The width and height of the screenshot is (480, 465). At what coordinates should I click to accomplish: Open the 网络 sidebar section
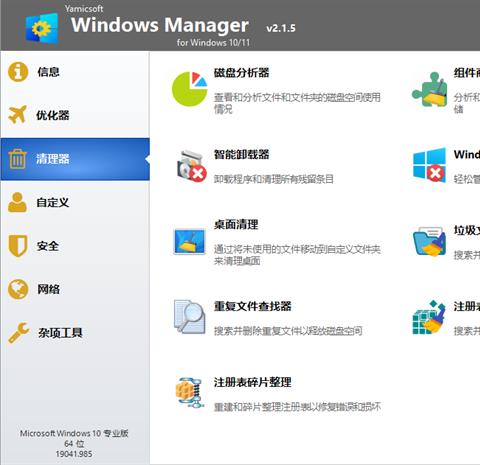click(75, 289)
